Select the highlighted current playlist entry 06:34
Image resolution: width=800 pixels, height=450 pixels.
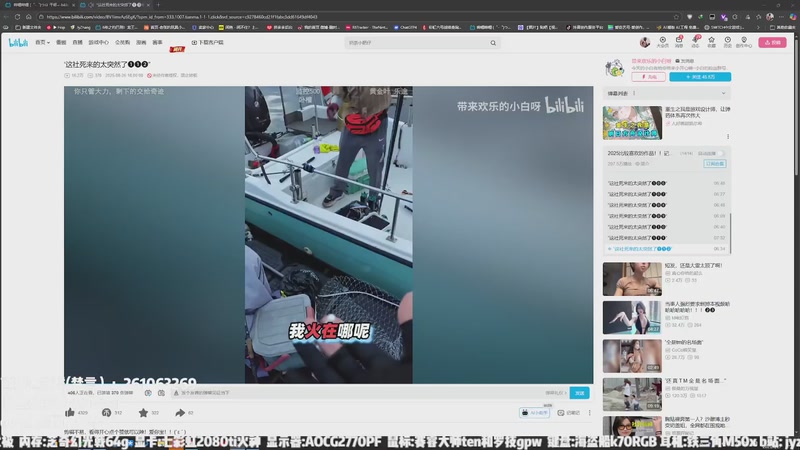[x=666, y=249]
